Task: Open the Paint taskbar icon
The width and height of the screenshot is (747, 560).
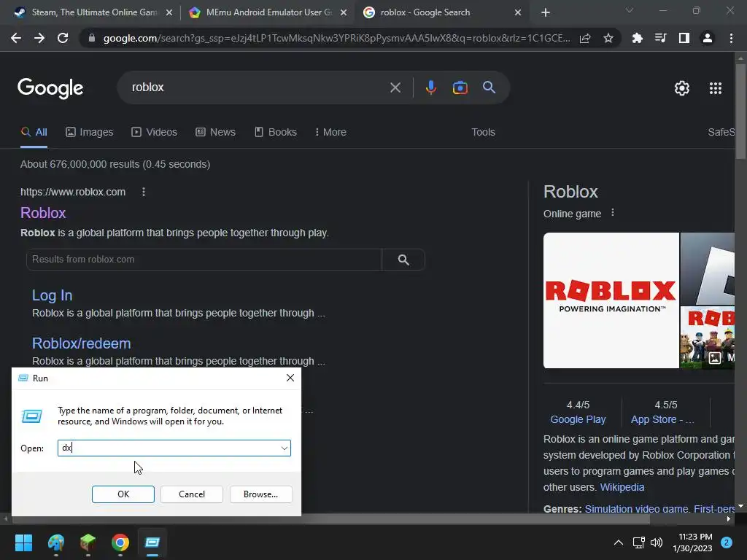Action: point(55,542)
